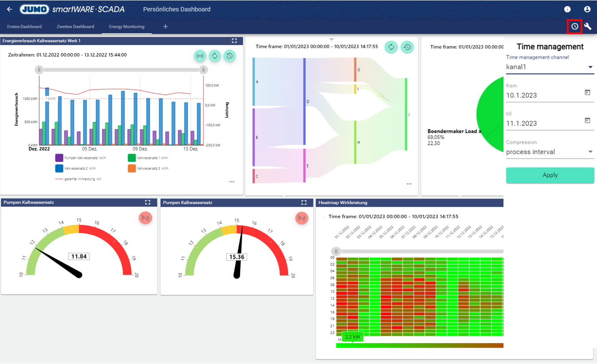
Task: Expand the Time management channel dropdown
Action: (x=590, y=67)
